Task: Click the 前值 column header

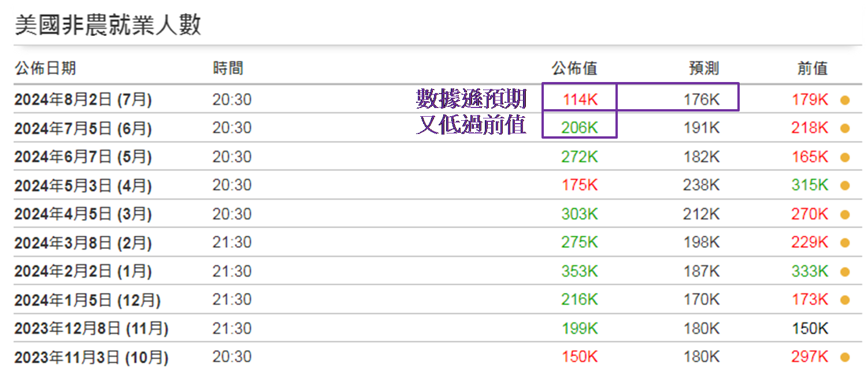Action: (x=813, y=69)
